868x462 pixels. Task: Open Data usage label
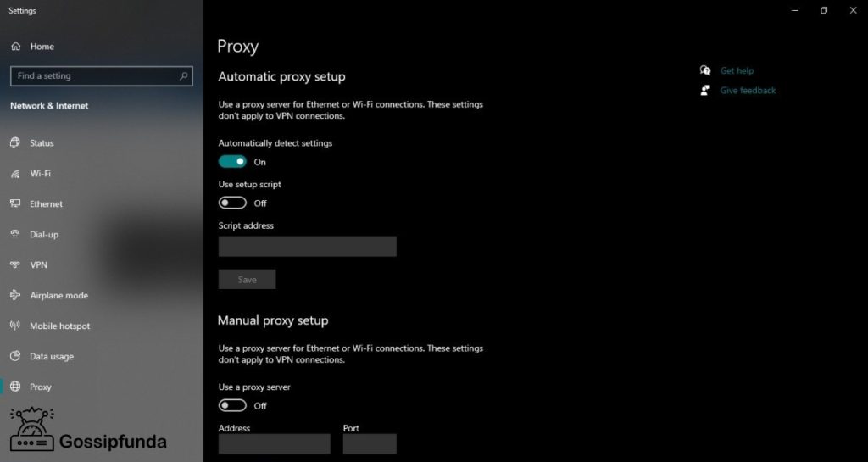click(52, 357)
